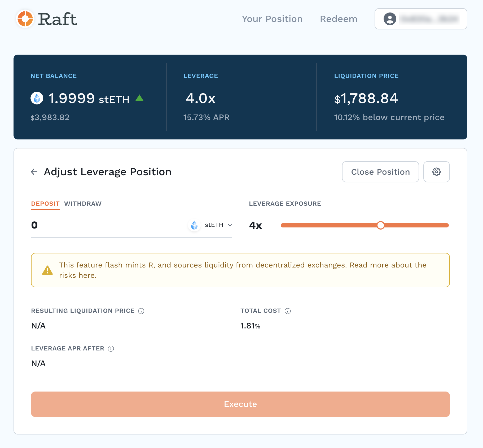Click the account avatar icon

point(390,19)
